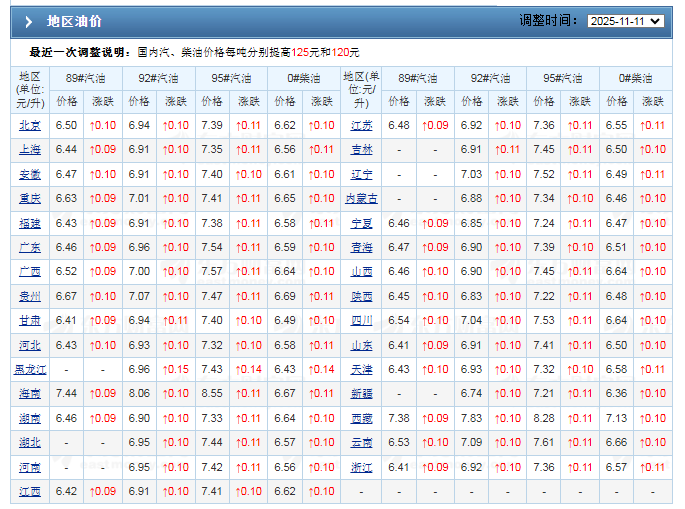
Task: Click 贵州 92# price 7.07
Action: pyautogui.click(x=139, y=296)
